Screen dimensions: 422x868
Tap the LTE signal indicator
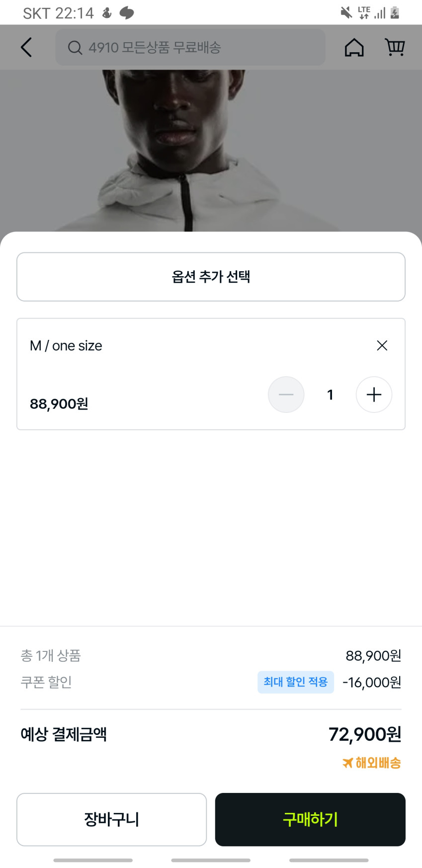pos(364,12)
